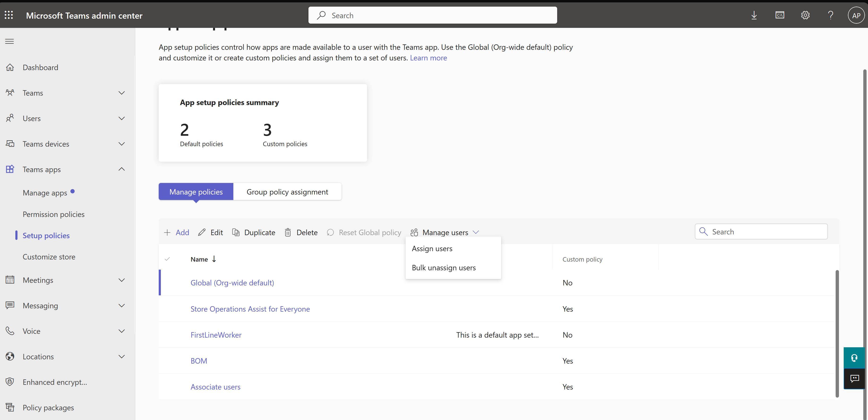Switch to Group policy assignment tab

coord(287,191)
